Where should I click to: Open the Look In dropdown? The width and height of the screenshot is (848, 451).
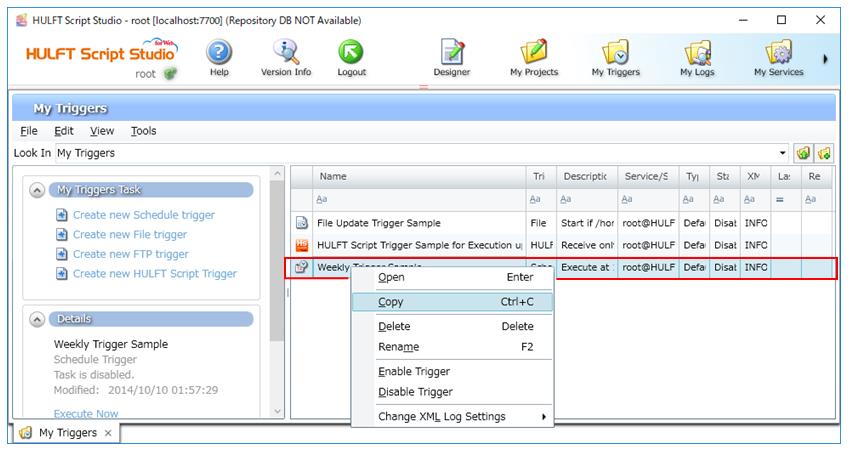[782, 153]
